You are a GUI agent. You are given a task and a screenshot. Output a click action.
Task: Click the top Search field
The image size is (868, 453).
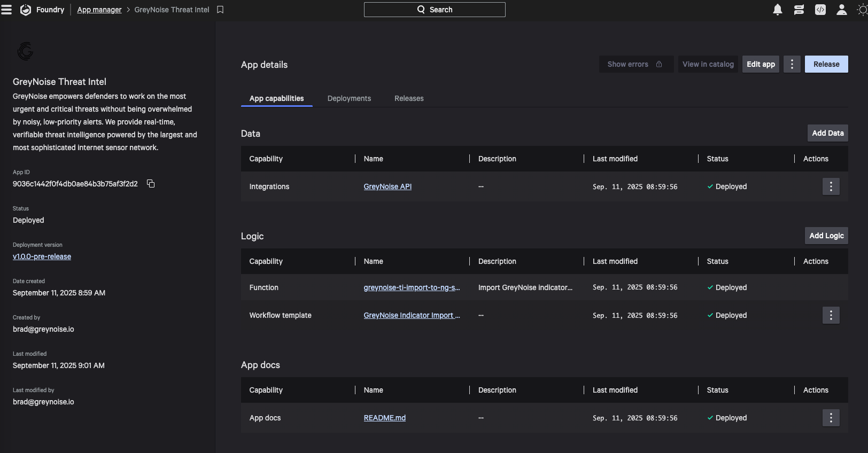click(435, 10)
